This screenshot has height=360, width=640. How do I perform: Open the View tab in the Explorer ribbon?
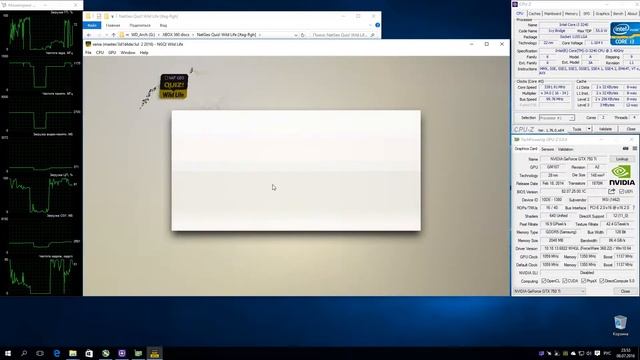pyautogui.click(x=163, y=25)
